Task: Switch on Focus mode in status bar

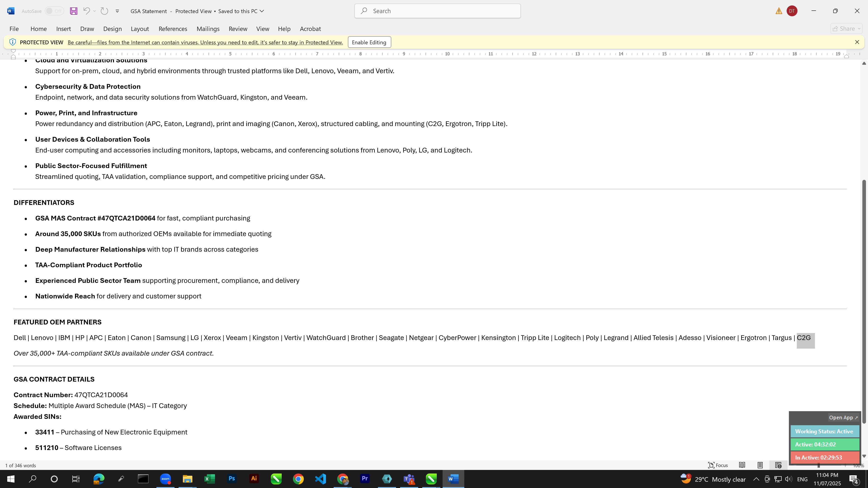Action: [718, 465]
